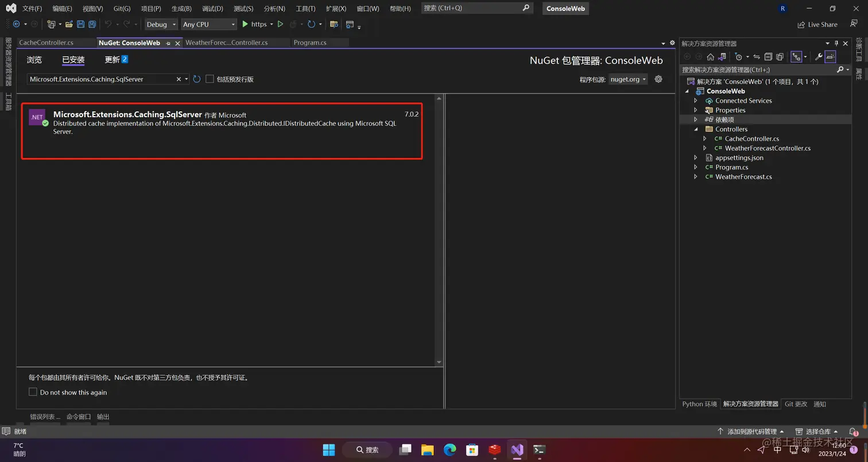Open the 文件(F) menu
This screenshot has height=462, width=868.
[32, 9]
